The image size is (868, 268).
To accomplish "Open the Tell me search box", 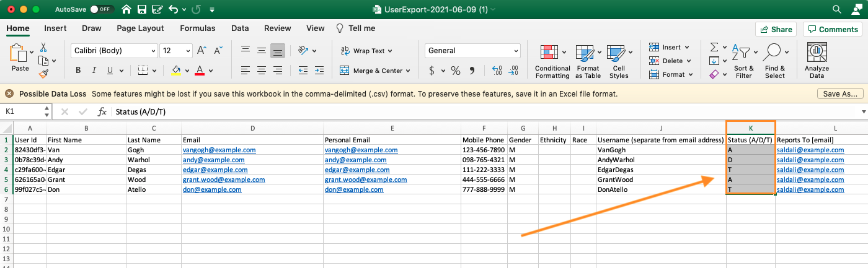I will 355,28.
